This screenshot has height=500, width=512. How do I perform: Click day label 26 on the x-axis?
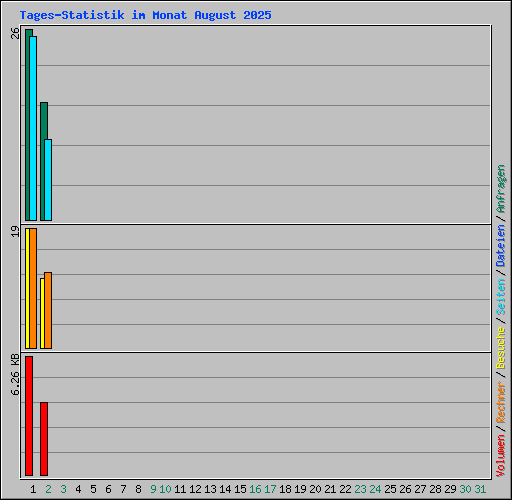pyautogui.click(x=405, y=489)
